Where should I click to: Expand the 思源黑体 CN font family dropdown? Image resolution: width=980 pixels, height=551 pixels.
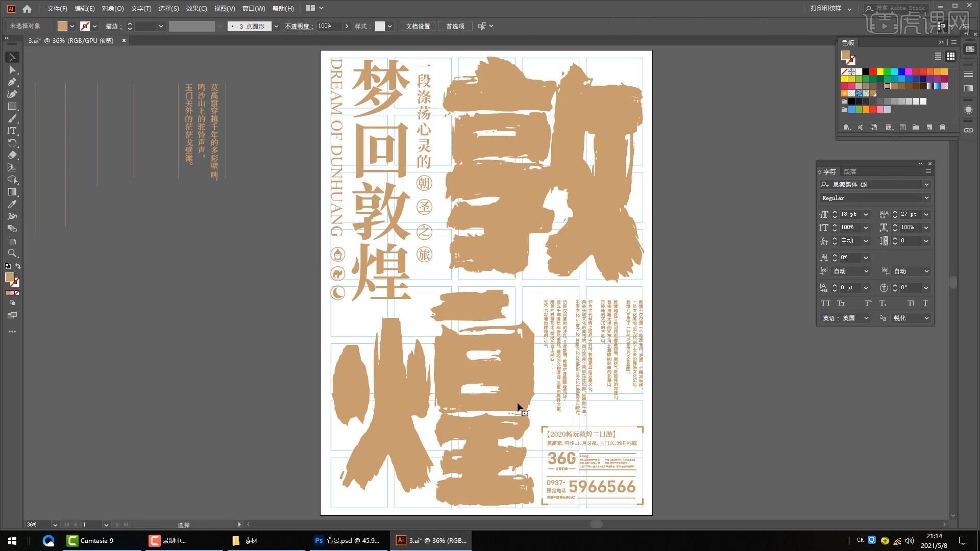(x=926, y=185)
